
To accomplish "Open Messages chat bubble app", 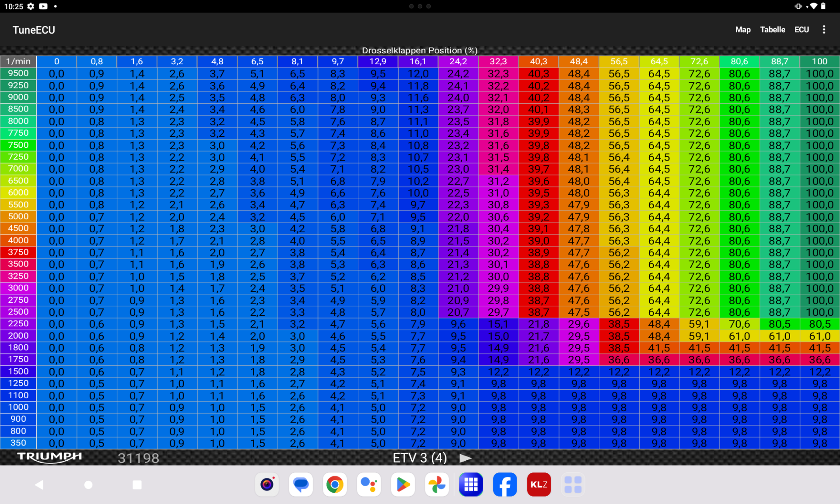I will click(301, 485).
